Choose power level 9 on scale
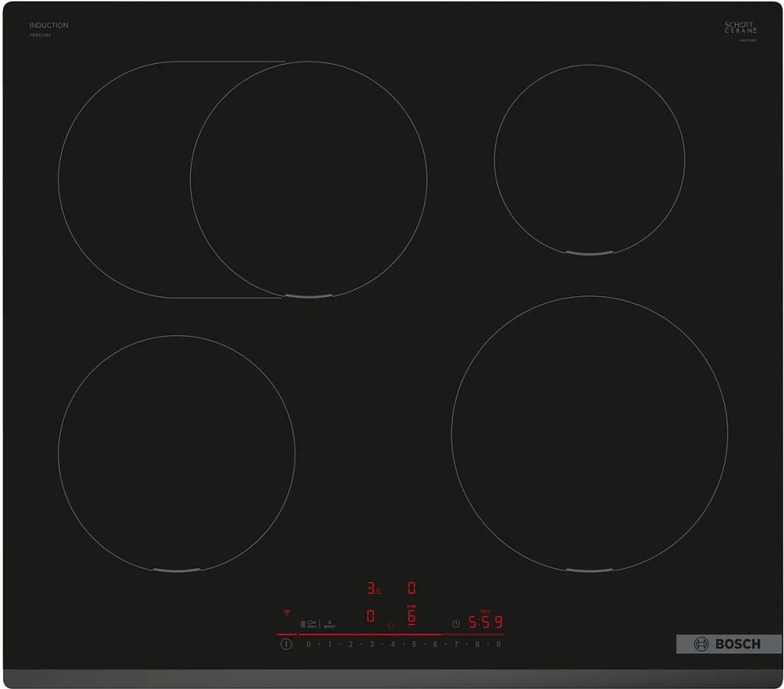This screenshot has width=784, height=689. 498,645
